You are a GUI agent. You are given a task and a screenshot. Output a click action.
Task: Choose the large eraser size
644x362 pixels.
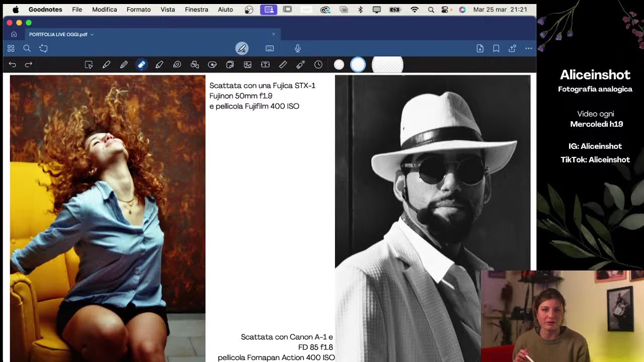[x=387, y=64]
